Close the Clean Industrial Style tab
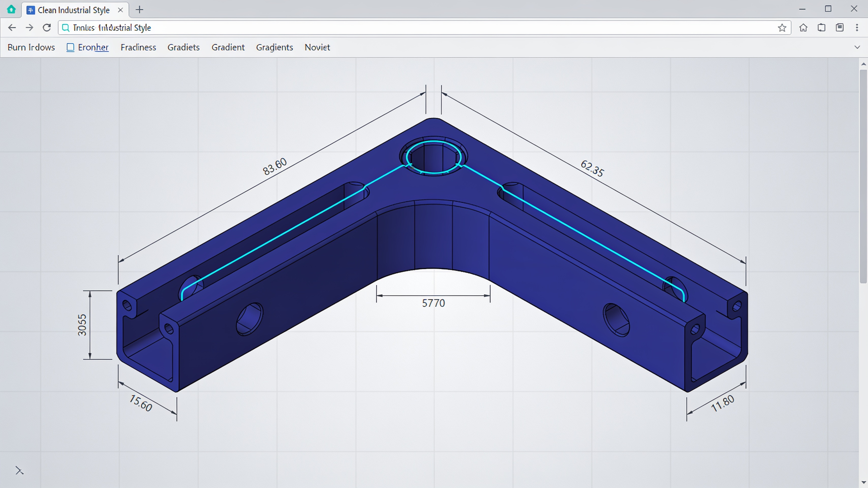Screen dimensions: 868x488 (120, 10)
